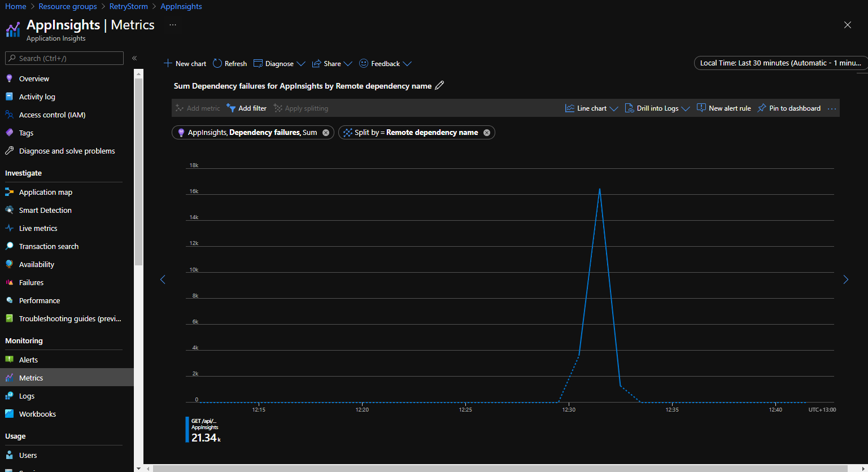
Task: Click Resource groups breadcrumb
Action: [x=68, y=6]
